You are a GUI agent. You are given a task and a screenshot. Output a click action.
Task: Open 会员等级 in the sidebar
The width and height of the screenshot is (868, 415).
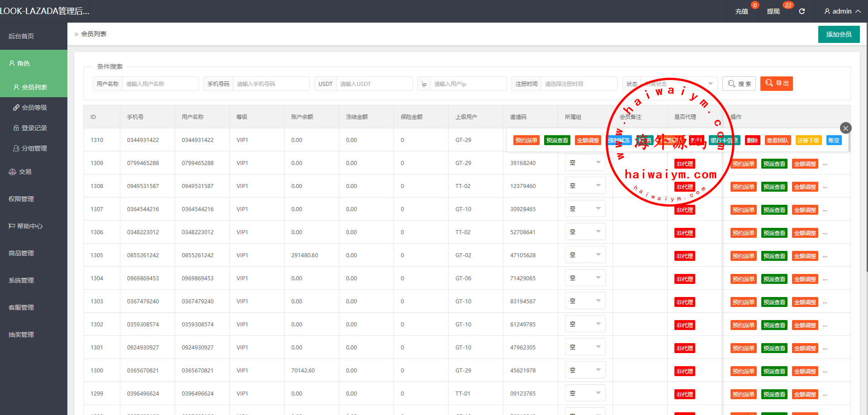[x=34, y=108]
